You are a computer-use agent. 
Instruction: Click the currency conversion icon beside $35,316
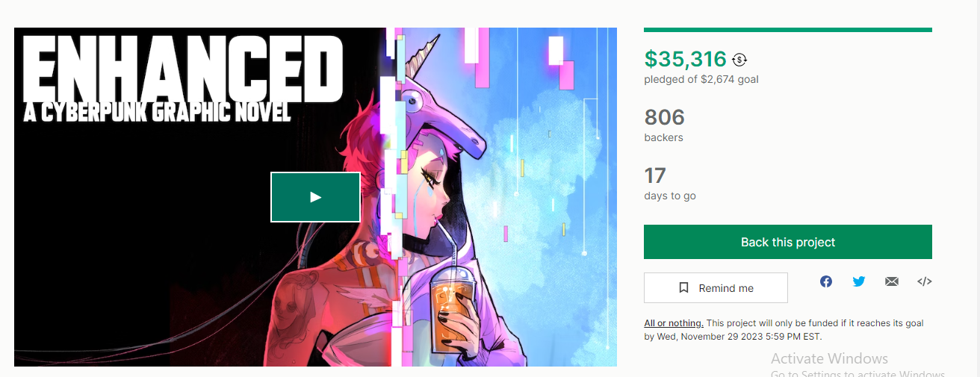[739, 60]
